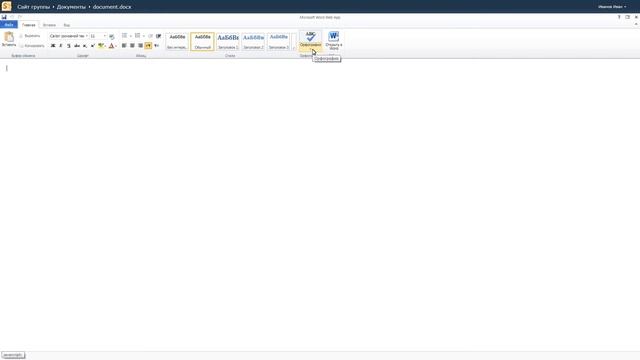Apply 'Обычный' style
The width and height of the screenshot is (640, 360).
pos(202,42)
